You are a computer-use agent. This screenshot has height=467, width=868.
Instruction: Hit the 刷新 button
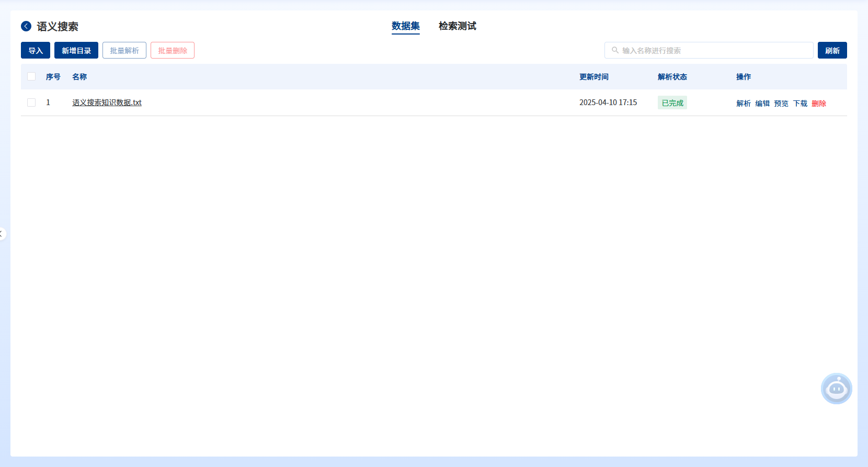tap(832, 50)
